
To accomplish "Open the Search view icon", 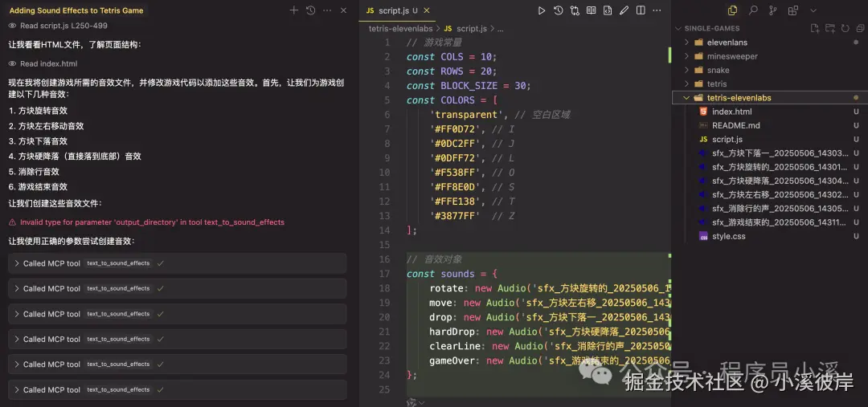I will [x=753, y=10].
